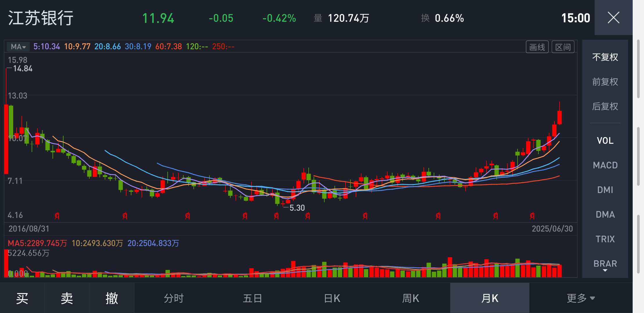Click the volume value 120.74万
Viewport: 644px width, 313px height.
coord(348,18)
